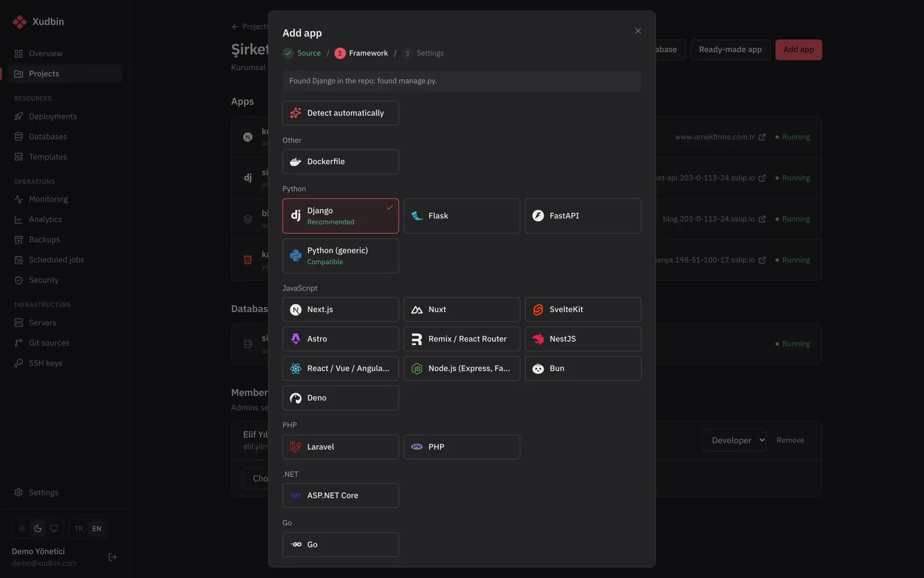Open the Developer role dropdown

(x=734, y=440)
